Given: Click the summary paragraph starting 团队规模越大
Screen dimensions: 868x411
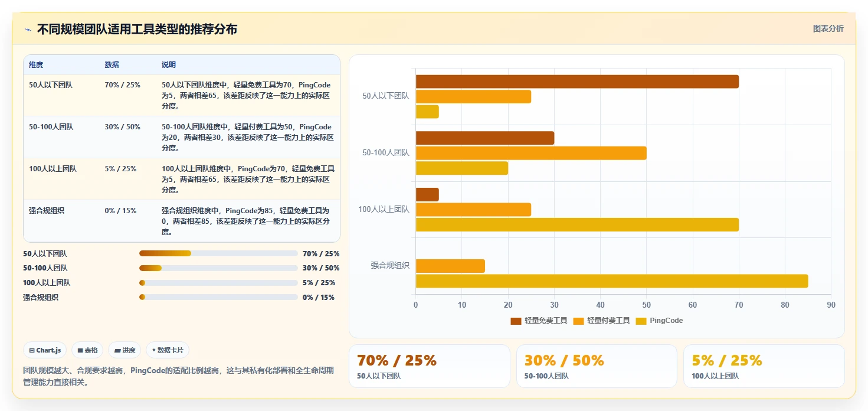Looking at the screenshot, I should click(x=178, y=376).
